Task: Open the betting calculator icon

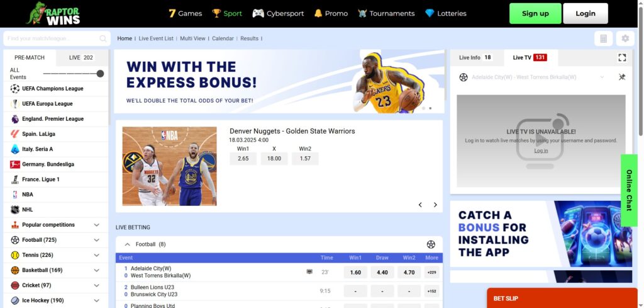Action: 603,38
